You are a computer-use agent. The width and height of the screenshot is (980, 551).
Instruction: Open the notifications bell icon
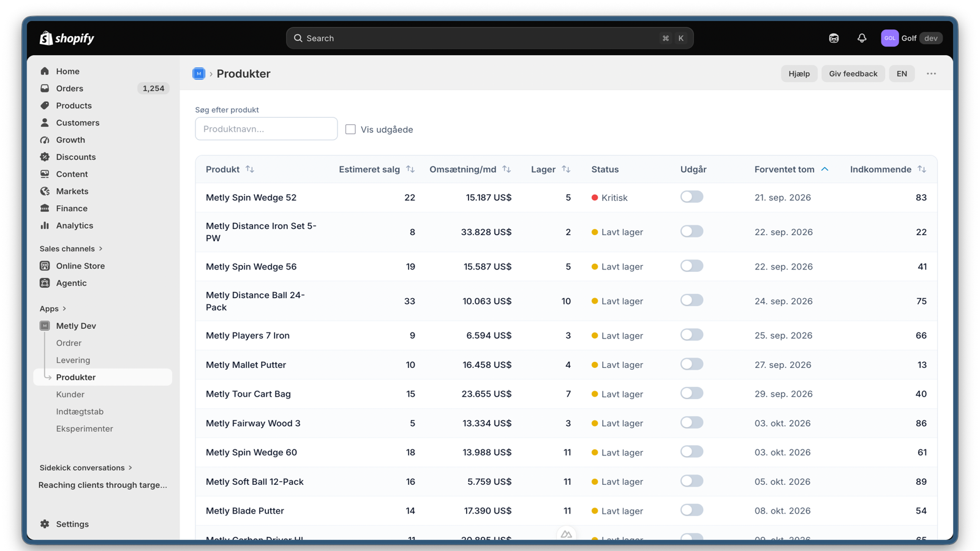pyautogui.click(x=862, y=38)
